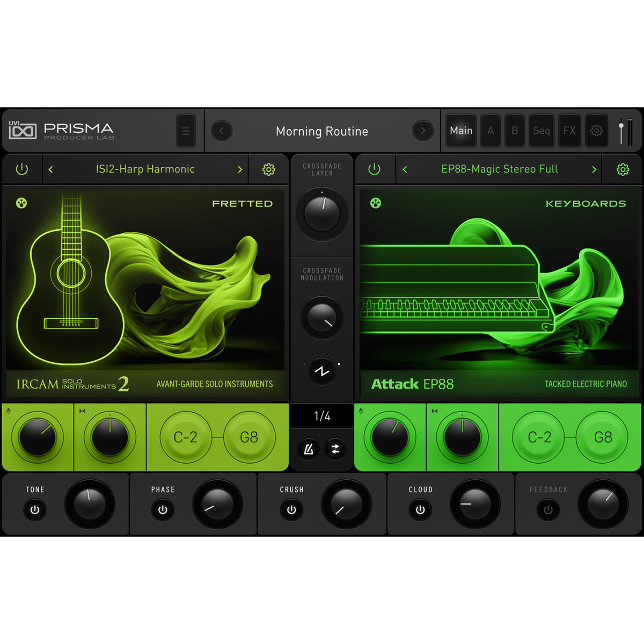Click the swap arrows icon below 1/4
The width and height of the screenshot is (644, 644).
tap(335, 449)
